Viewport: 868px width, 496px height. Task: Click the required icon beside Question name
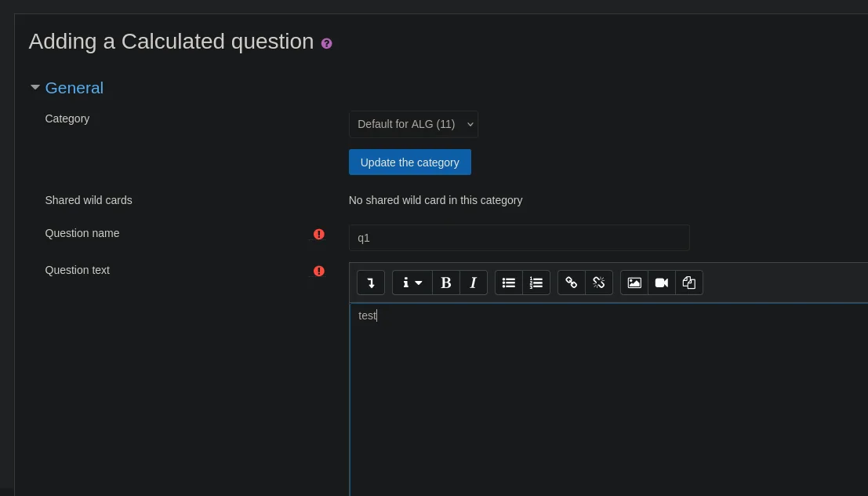[x=319, y=234]
